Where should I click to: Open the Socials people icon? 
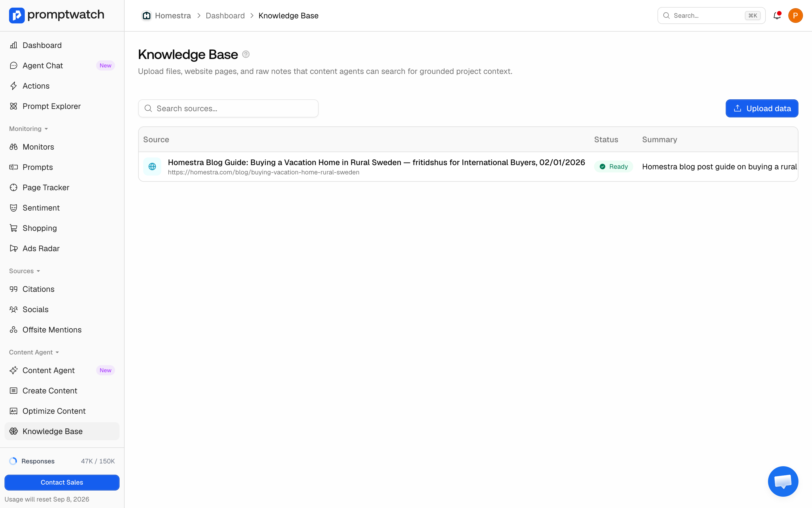[14, 309]
